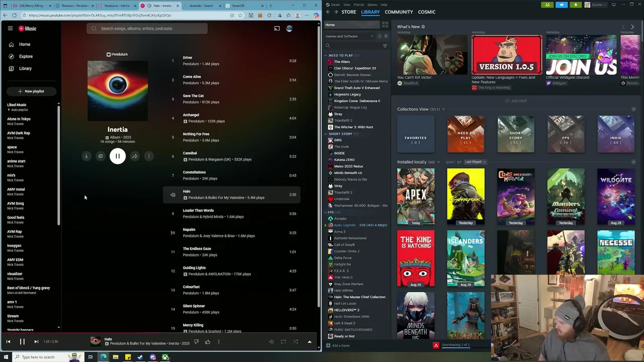This screenshot has width=644, height=362.
Task: Download the Inertia album
Action: click(86, 156)
